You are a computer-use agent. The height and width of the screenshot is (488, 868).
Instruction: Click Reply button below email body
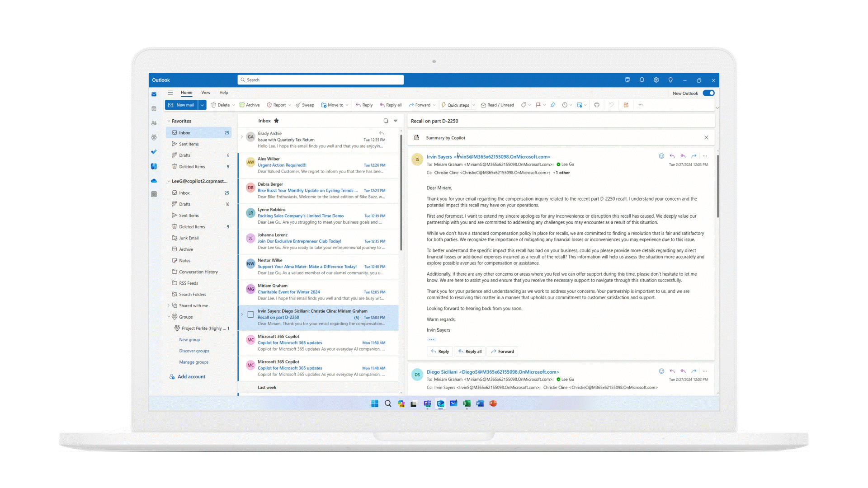point(439,351)
